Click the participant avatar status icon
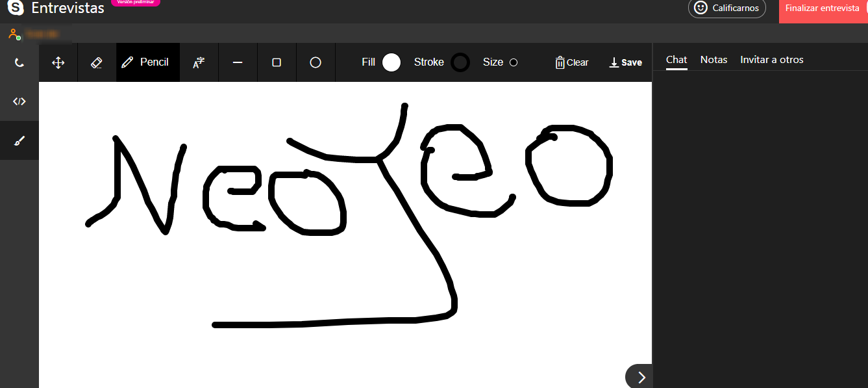 (x=14, y=34)
